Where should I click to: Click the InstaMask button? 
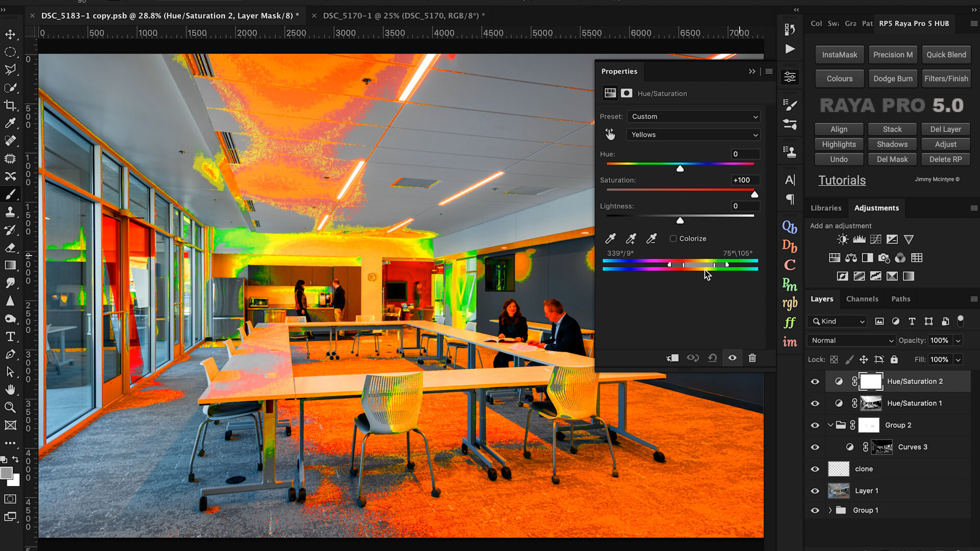tap(839, 55)
